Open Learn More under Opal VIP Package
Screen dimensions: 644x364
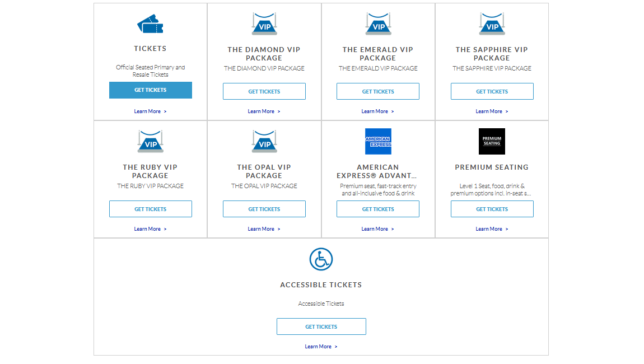pyautogui.click(x=264, y=229)
